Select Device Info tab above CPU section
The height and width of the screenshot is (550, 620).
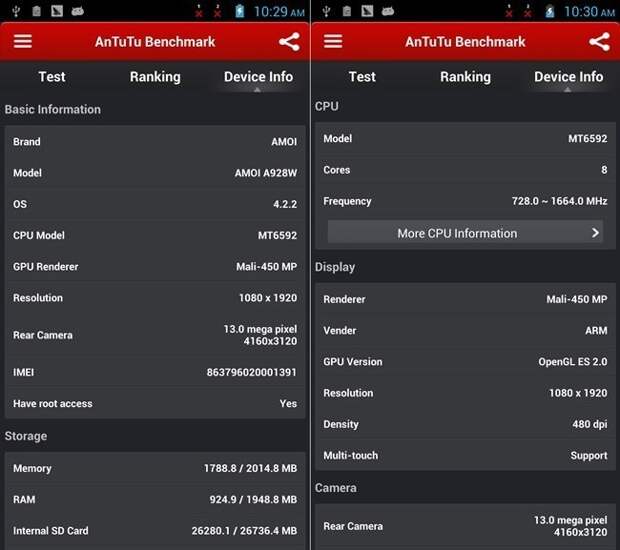point(568,77)
